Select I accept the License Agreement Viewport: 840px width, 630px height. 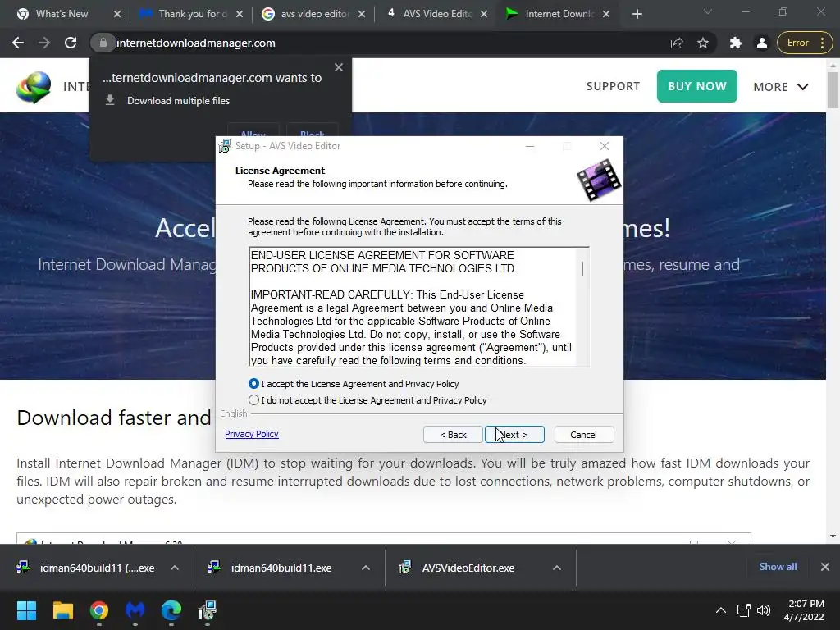[x=253, y=384]
